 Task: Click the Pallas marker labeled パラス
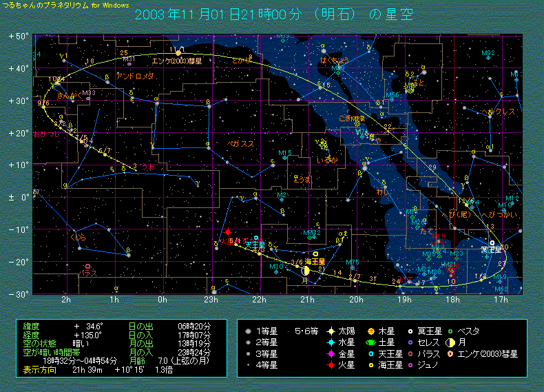click(x=87, y=266)
